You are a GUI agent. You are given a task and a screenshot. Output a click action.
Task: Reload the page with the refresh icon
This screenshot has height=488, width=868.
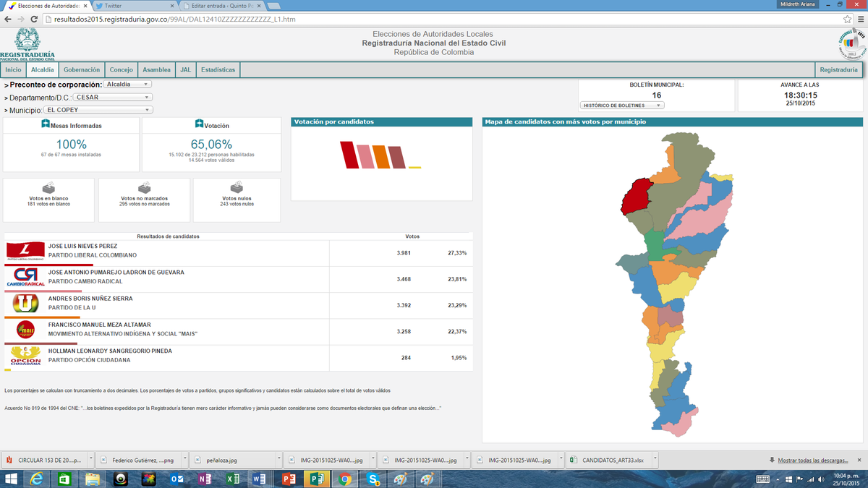pyautogui.click(x=35, y=19)
